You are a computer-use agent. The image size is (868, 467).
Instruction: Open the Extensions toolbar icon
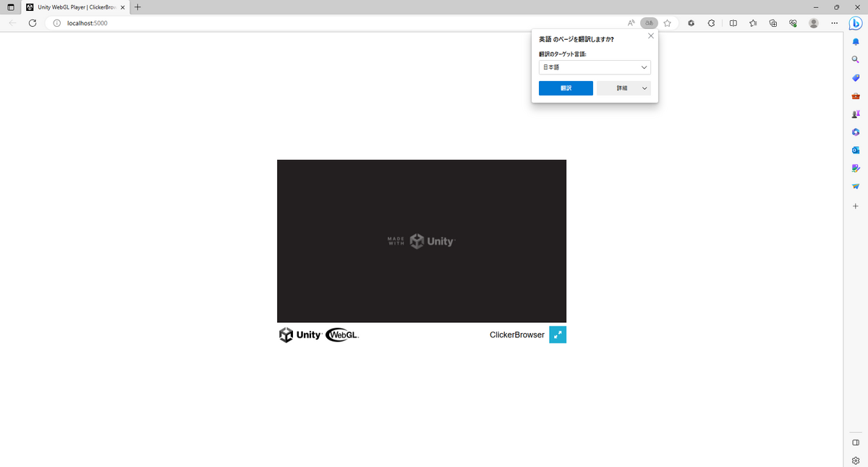(711, 22)
